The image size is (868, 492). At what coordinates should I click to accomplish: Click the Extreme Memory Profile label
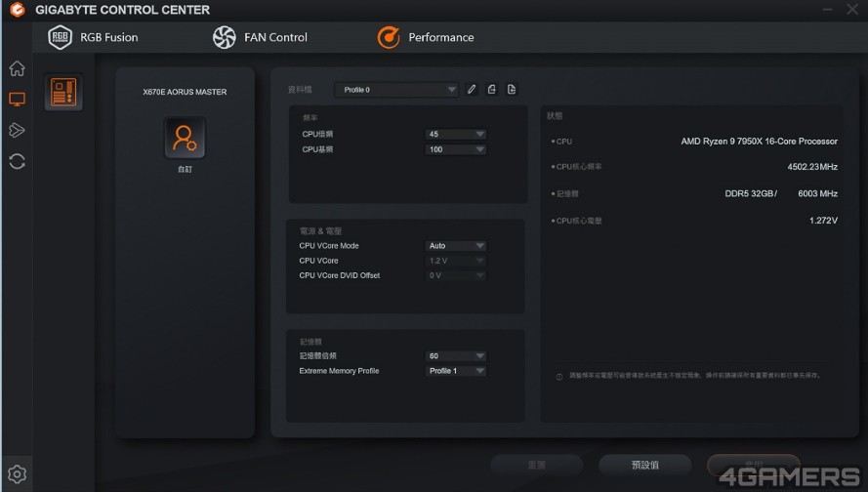(339, 371)
